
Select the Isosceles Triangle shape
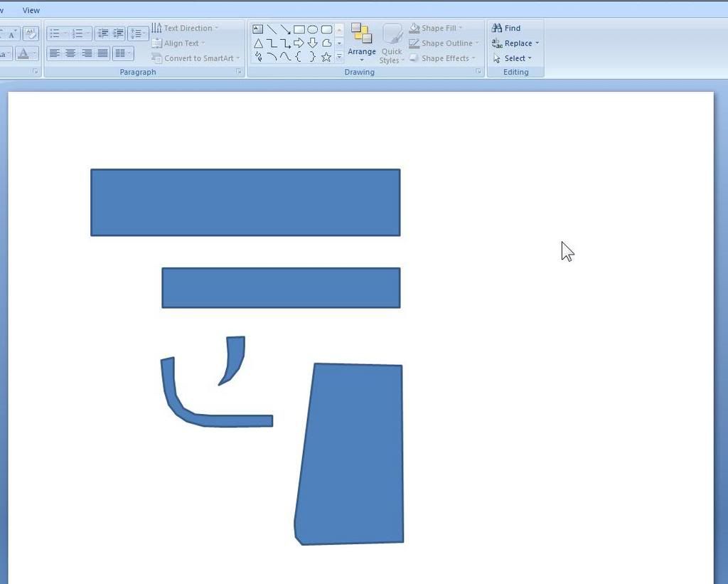[x=258, y=43]
